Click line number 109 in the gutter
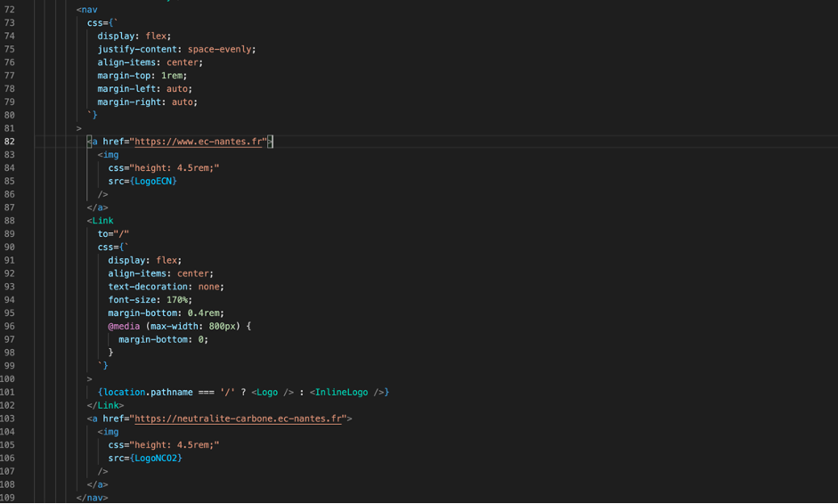 coord(7,498)
